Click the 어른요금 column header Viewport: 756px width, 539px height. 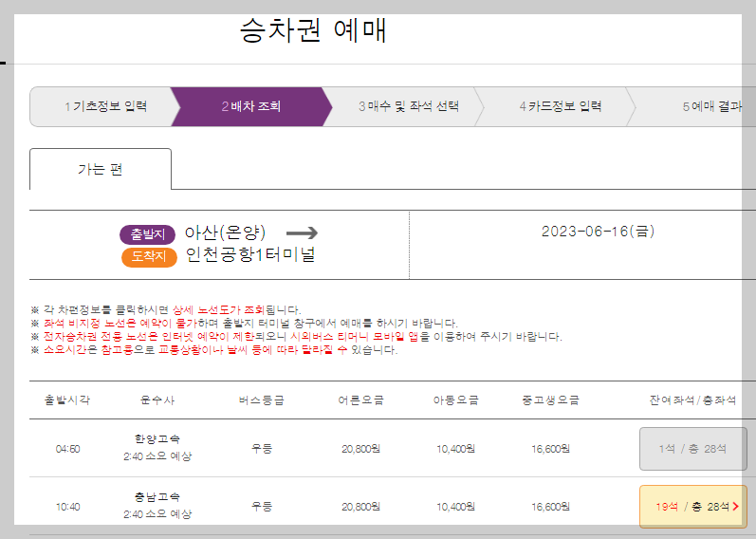click(360, 400)
